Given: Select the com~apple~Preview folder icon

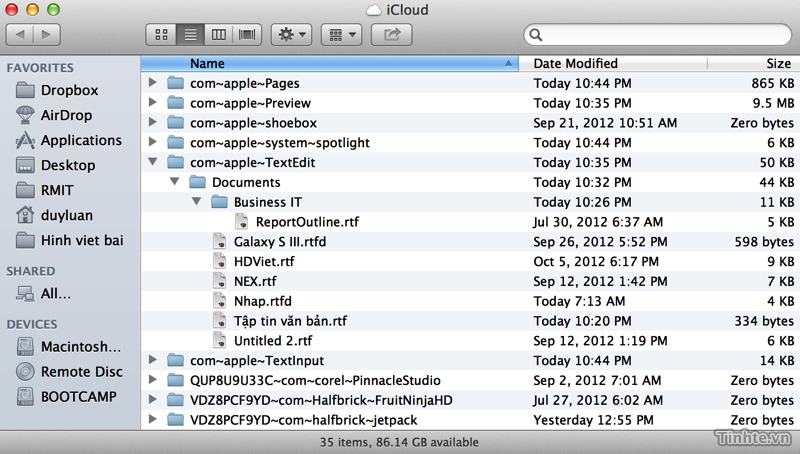Looking at the screenshot, I should [176, 103].
